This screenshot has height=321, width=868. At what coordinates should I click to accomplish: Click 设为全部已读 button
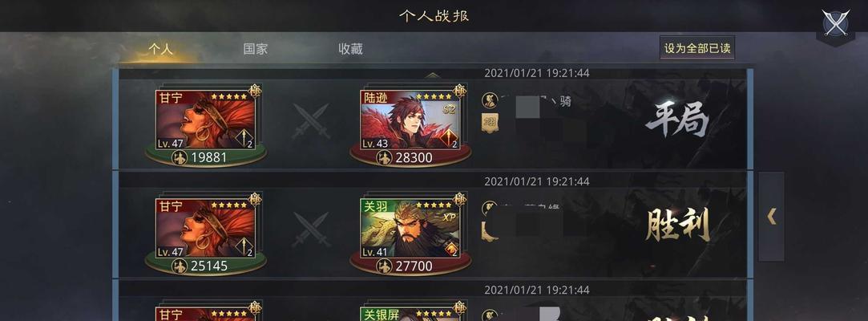coord(697,48)
